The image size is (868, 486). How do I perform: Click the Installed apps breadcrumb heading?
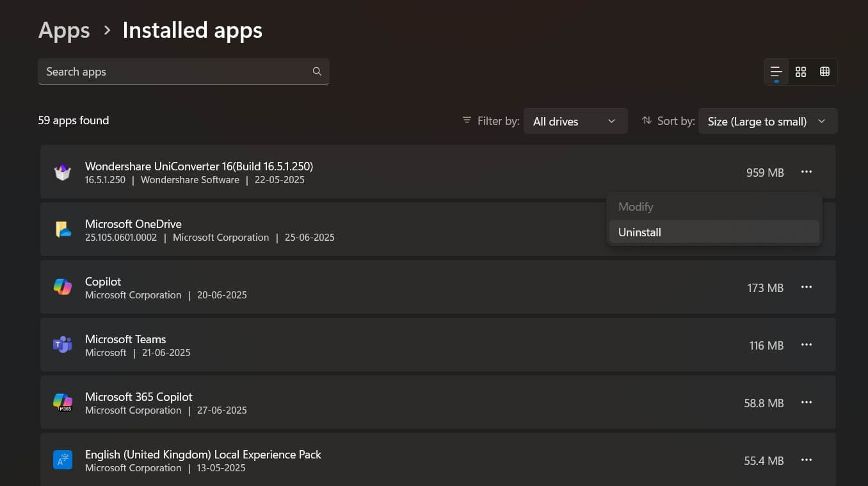pyautogui.click(x=192, y=29)
